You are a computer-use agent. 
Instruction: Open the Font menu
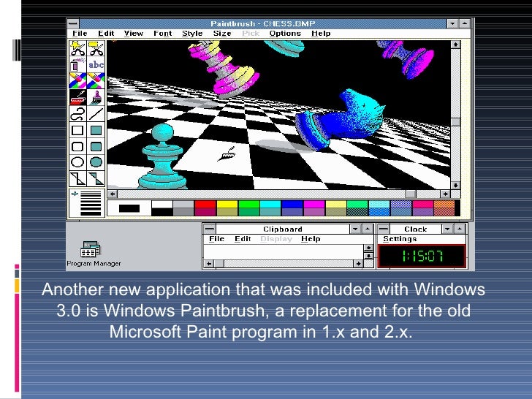click(x=162, y=34)
